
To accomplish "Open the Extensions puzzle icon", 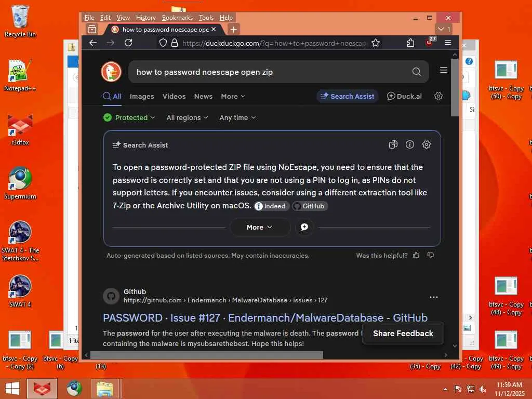I will 410,43.
